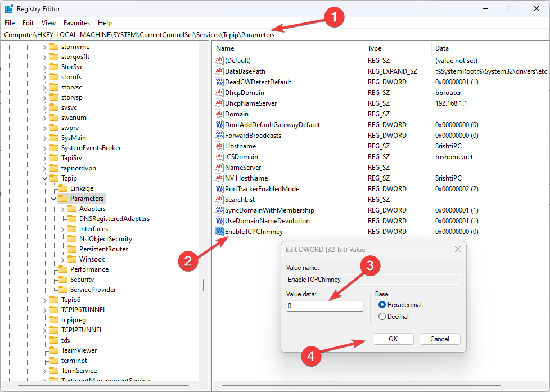550x392 pixels.
Task: Click the SysMain folder icon
Action: (54, 138)
